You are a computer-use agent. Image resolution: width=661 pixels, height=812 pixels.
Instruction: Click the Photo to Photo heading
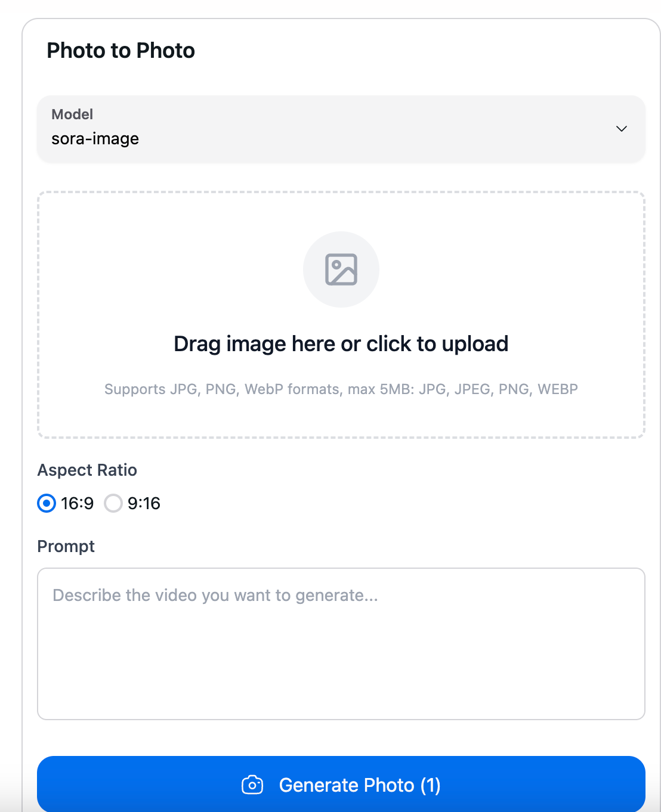[x=121, y=51]
